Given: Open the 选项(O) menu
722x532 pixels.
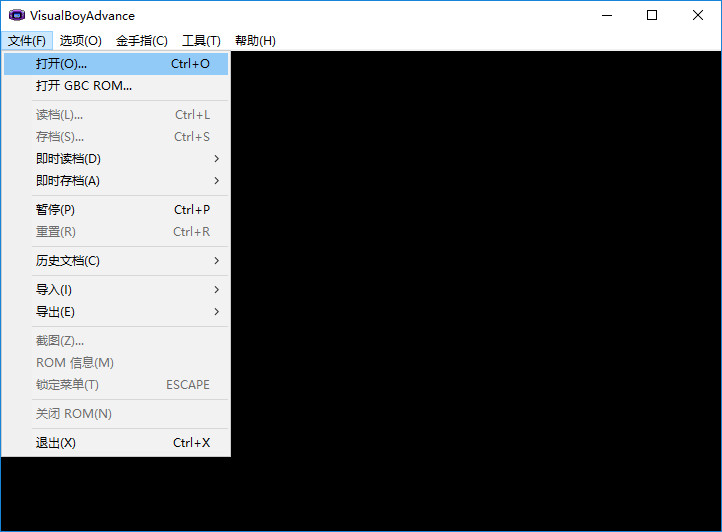Looking at the screenshot, I should click(81, 41).
